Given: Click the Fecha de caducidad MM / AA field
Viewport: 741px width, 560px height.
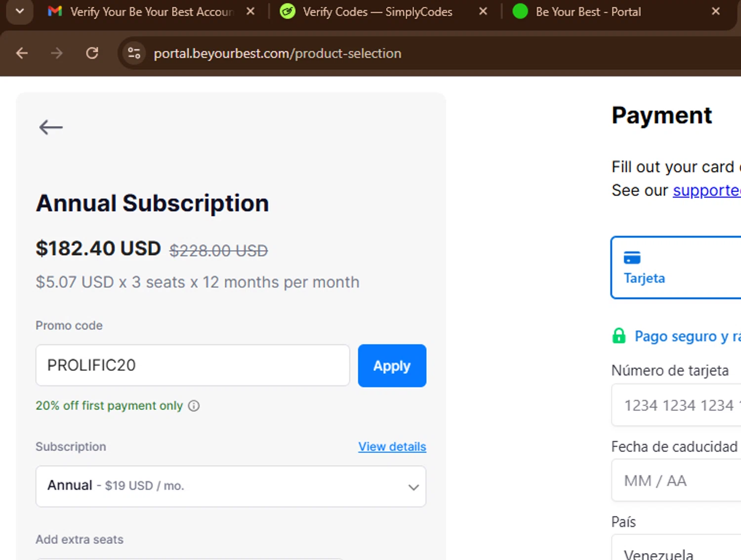Looking at the screenshot, I should [x=676, y=480].
